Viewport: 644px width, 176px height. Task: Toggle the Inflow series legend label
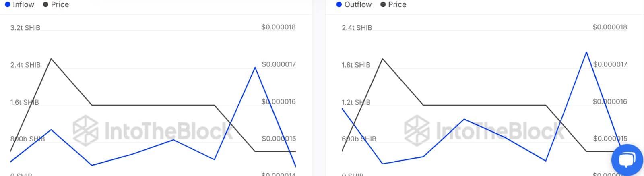23,4
